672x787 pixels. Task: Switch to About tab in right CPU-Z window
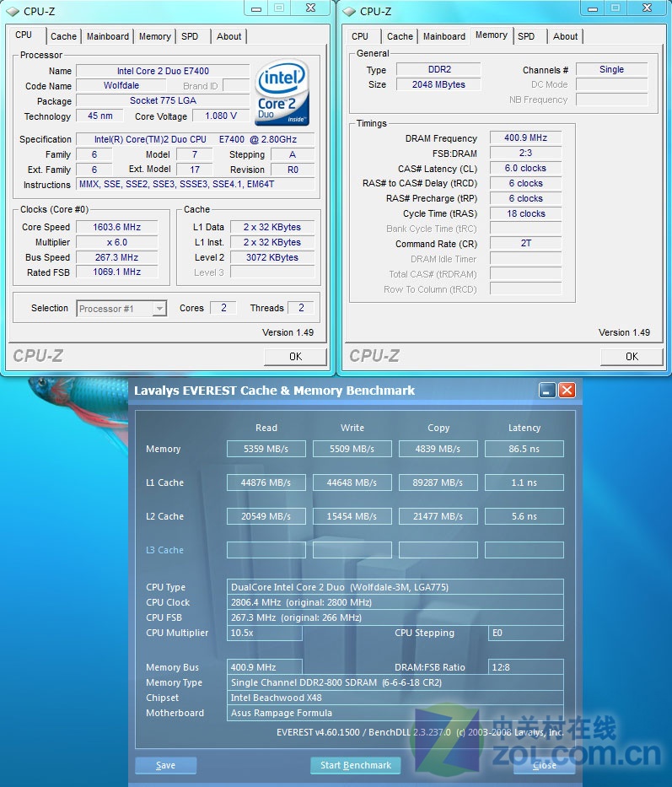click(x=565, y=36)
